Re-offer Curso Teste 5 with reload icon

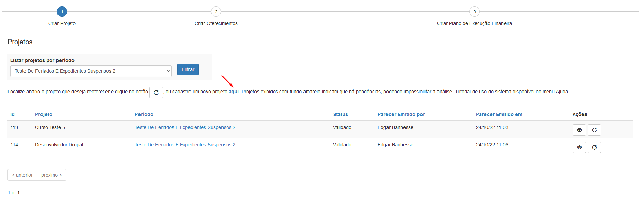point(594,130)
